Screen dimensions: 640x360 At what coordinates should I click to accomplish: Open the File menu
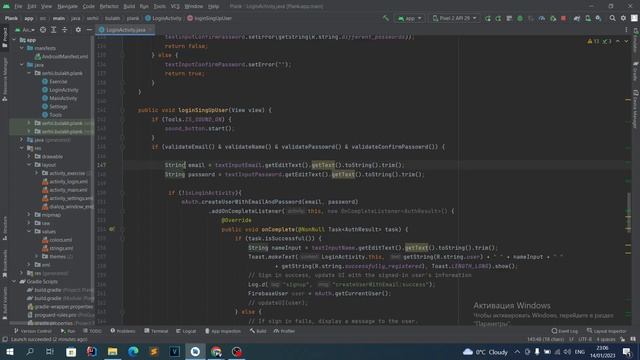pos(18,7)
